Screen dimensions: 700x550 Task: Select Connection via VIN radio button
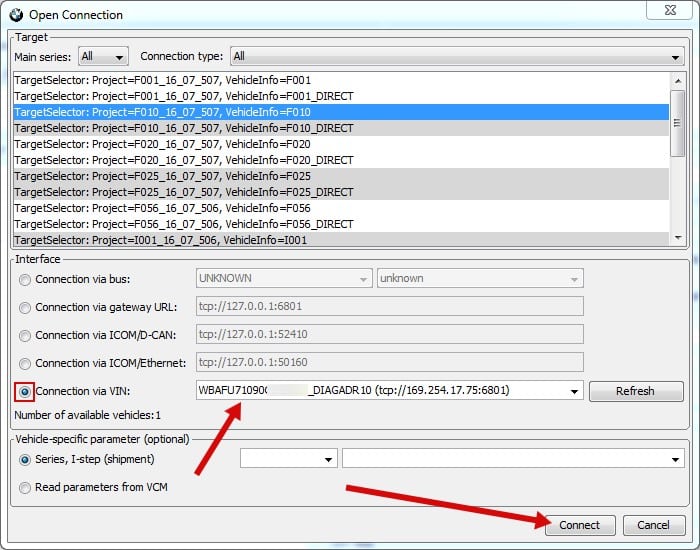tap(25, 392)
